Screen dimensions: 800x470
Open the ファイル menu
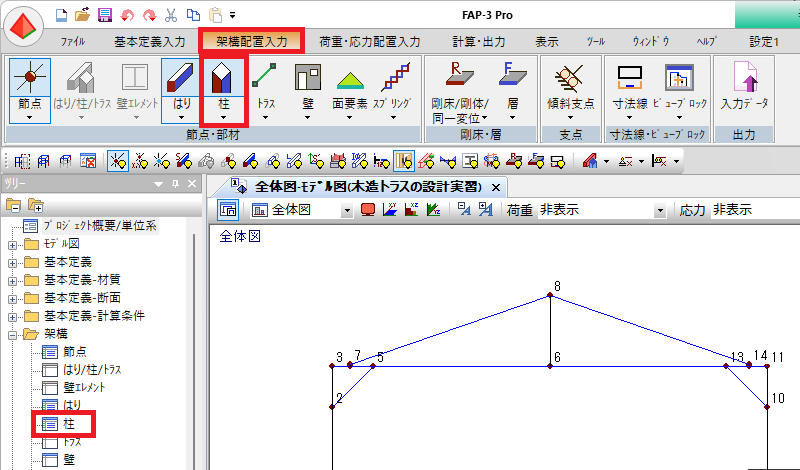(x=73, y=41)
